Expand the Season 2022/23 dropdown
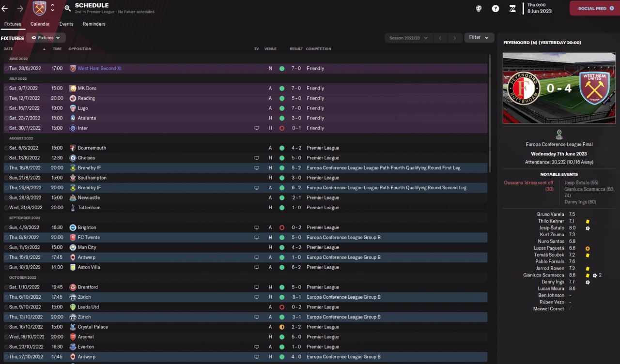Screen dimensions: 620x364 (408, 38)
